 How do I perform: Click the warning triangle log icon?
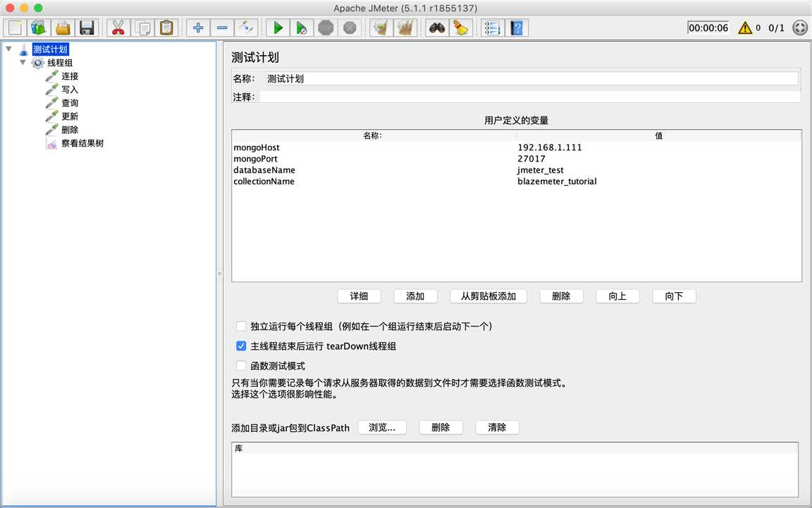coord(744,28)
